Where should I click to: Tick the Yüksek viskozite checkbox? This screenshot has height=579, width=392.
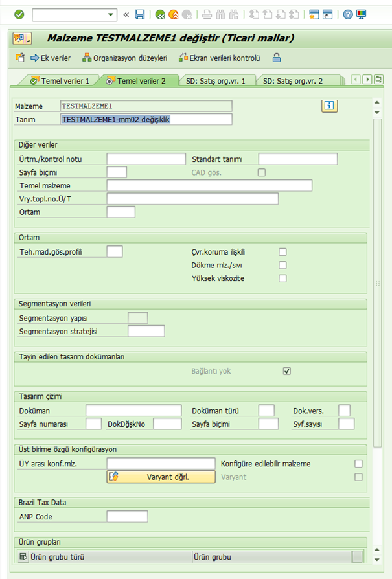(282, 278)
